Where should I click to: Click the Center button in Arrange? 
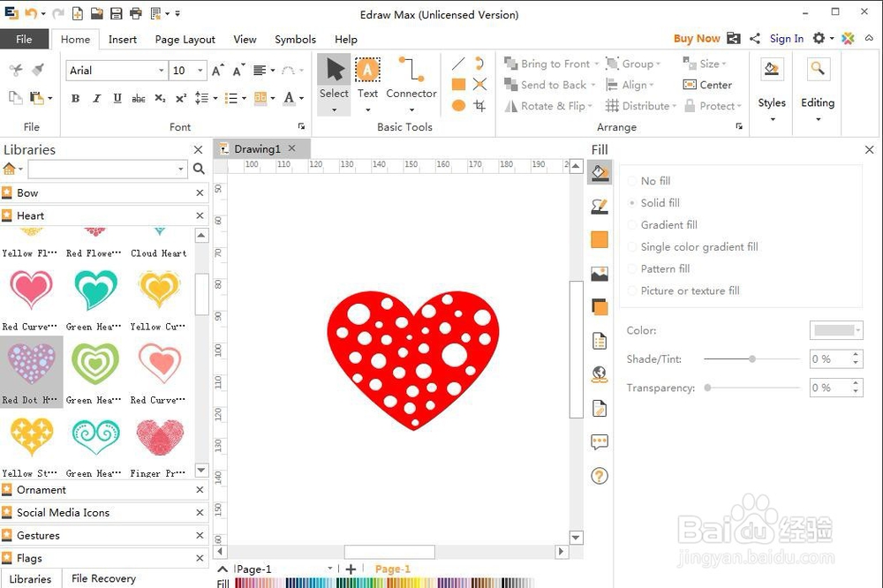(707, 85)
